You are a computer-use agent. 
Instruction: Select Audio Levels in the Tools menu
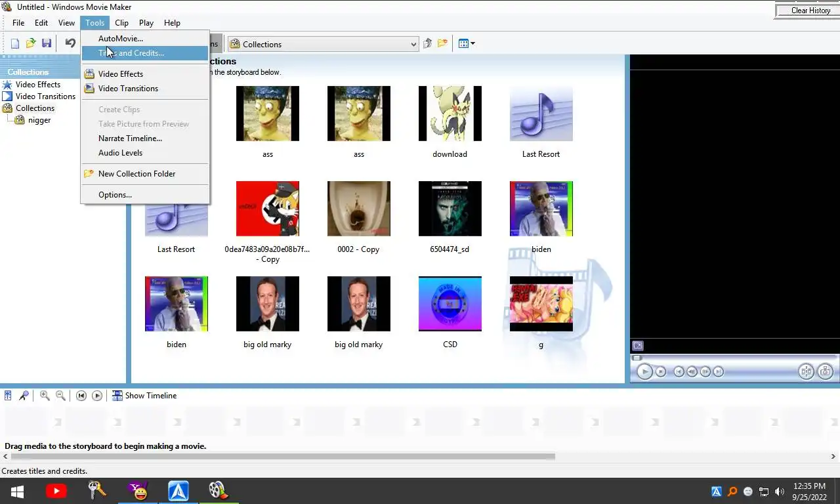click(x=145, y=153)
